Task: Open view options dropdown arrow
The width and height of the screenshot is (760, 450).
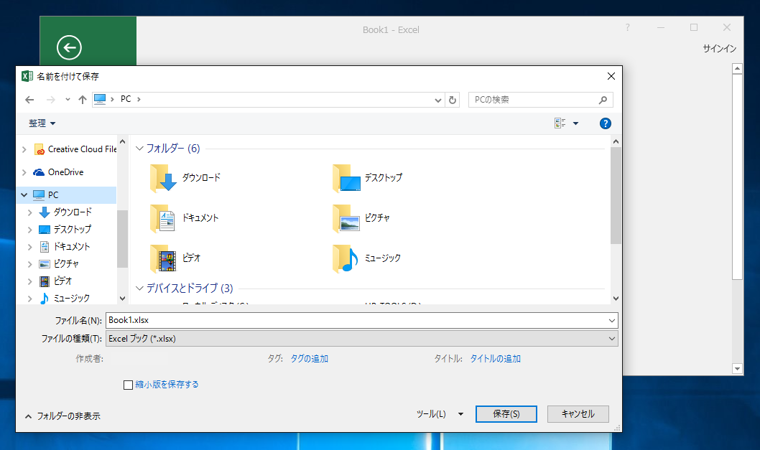Action: click(x=575, y=123)
